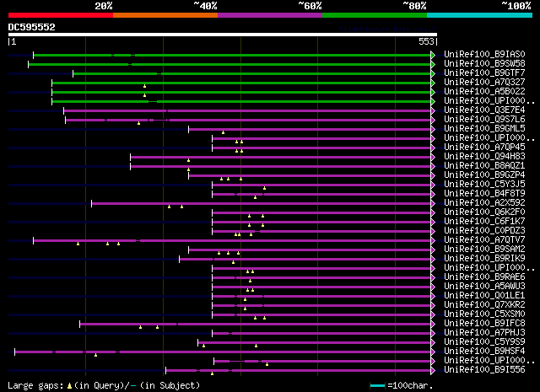Click the purple arrowhead on the B9I556 row
540x392 pixels.
point(433,371)
